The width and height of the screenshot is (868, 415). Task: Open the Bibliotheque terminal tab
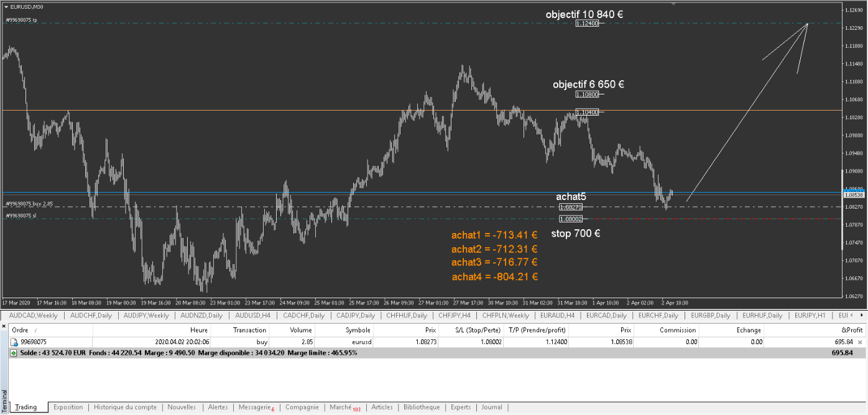click(x=422, y=407)
